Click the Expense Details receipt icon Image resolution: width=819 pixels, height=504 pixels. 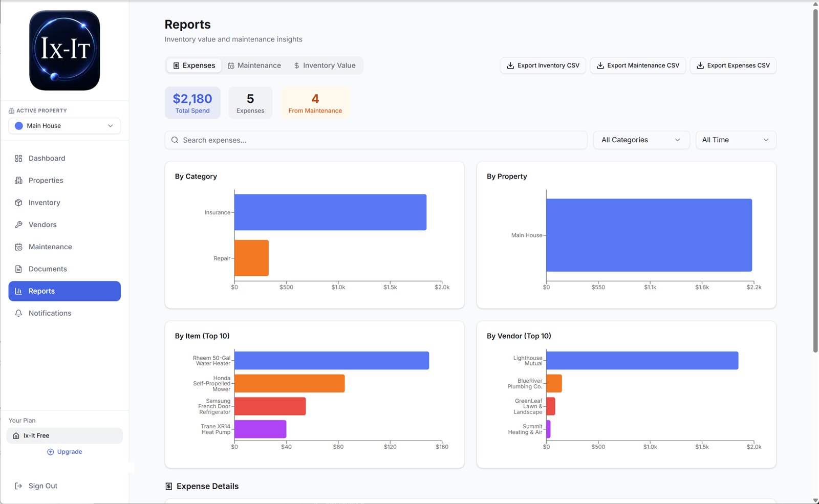(x=168, y=487)
